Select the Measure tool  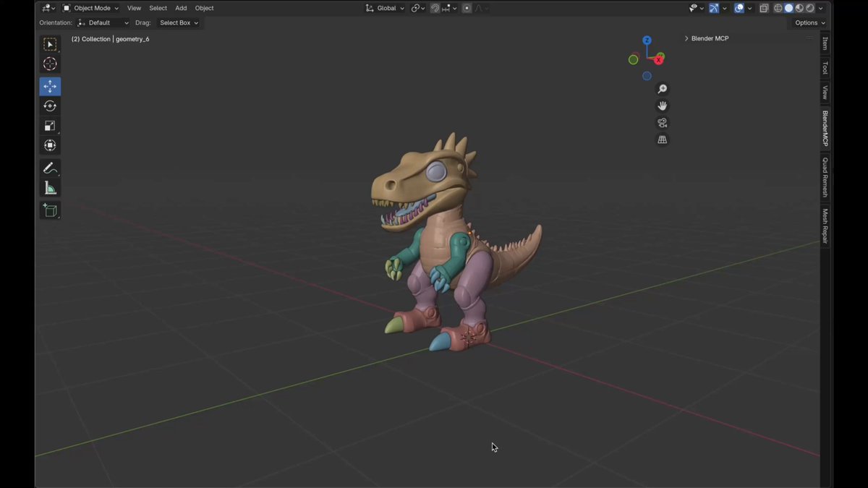50,188
